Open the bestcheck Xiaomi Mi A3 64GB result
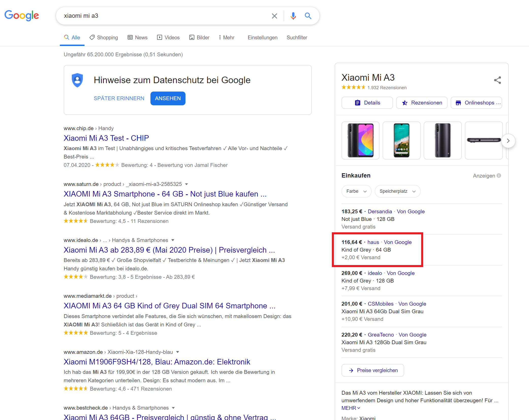The width and height of the screenshot is (529, 420). (x=170, y=417)
